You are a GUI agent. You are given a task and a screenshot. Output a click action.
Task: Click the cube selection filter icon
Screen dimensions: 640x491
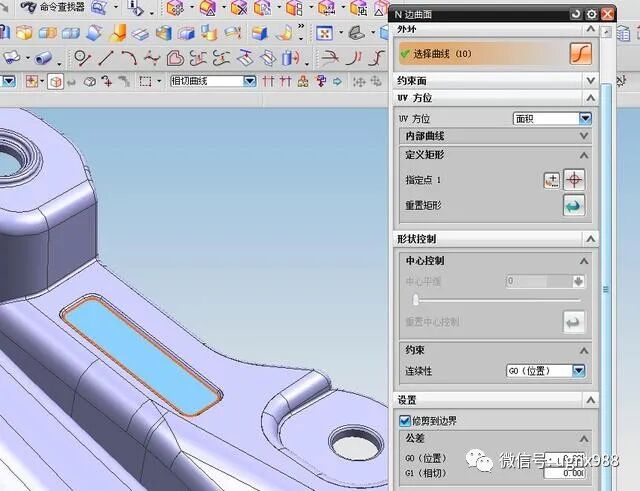point(56,82)
